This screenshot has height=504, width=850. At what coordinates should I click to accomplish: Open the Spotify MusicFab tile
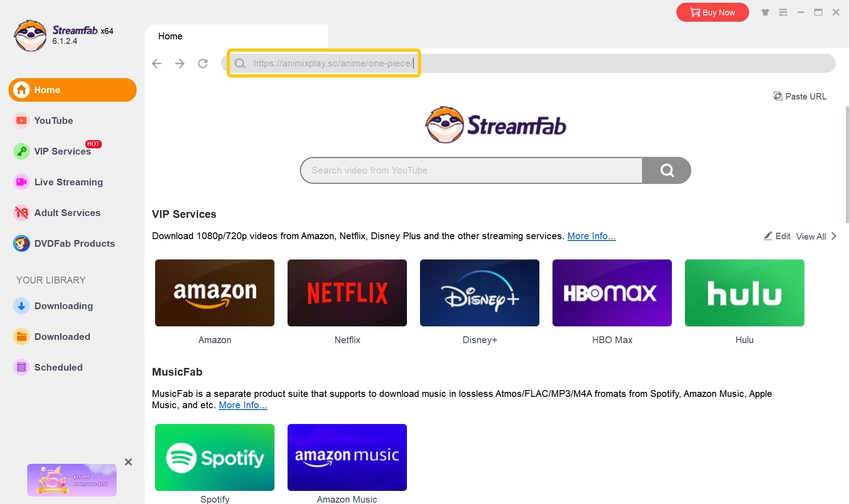[215, 457]
